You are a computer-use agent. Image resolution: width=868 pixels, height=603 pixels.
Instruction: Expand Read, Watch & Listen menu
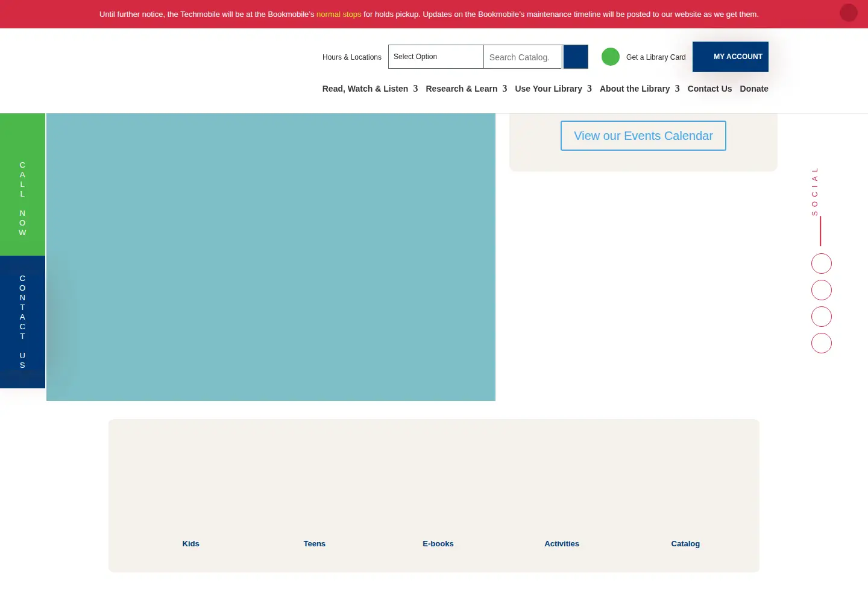click(370, 89)
